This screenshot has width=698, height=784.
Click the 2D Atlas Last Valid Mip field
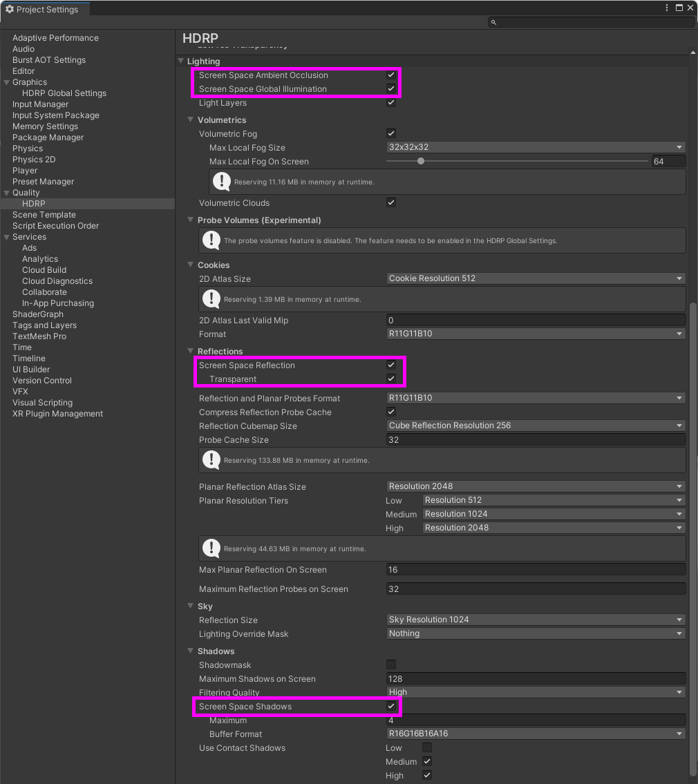536,321
